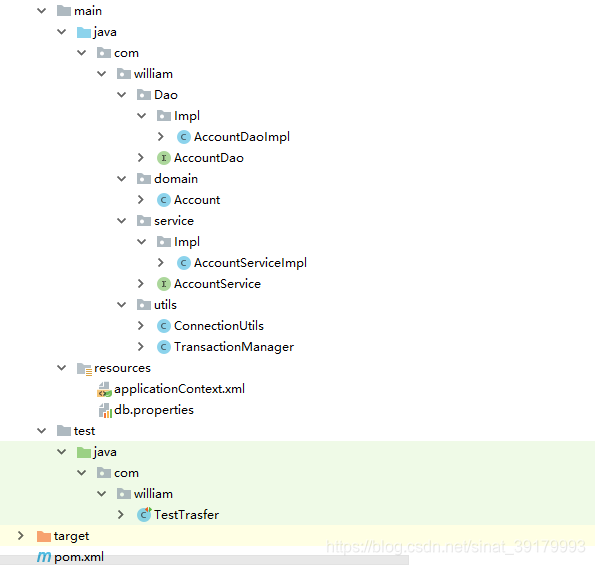Click the utils package folder icon

144,304
